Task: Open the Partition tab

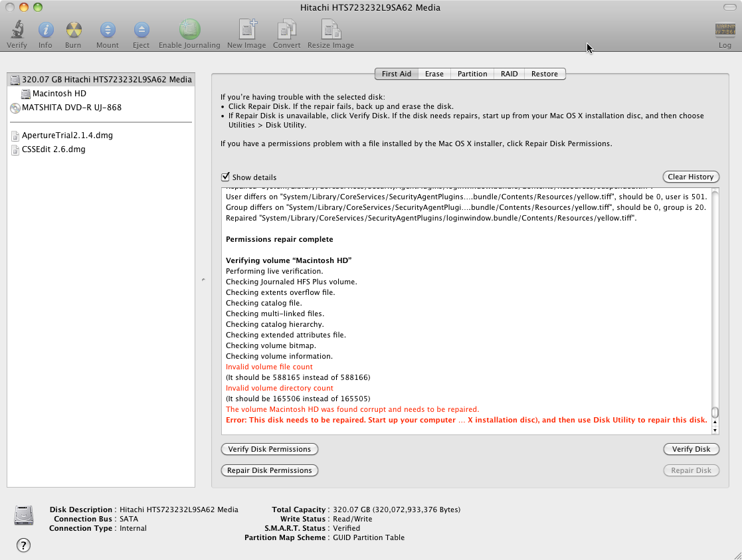Action: click(472, 74)
